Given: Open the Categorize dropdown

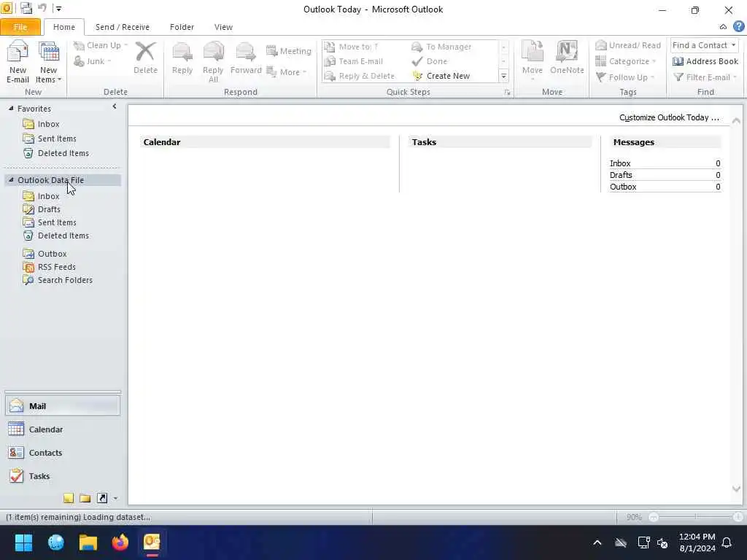Looking at the screenshot, I should pos(625,61).
